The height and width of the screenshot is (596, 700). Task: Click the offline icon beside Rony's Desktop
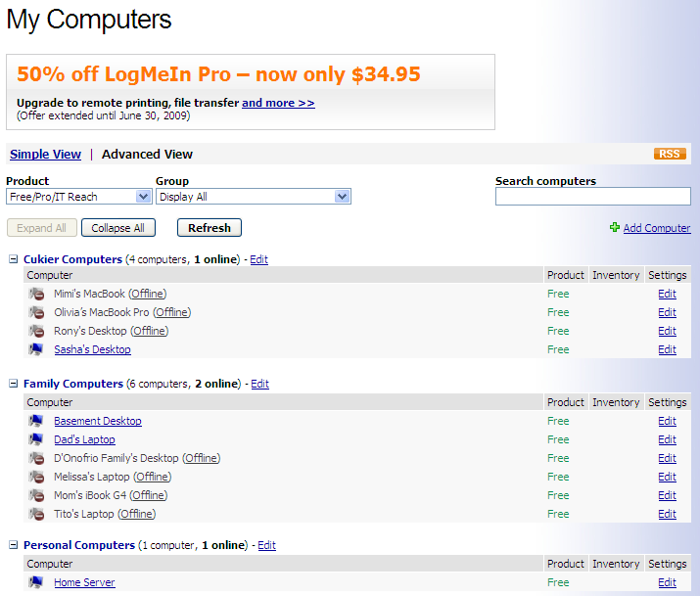36,331
